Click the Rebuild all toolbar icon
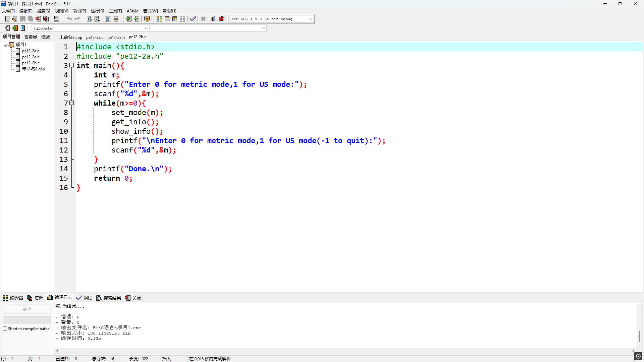 [x=182, y=19]
